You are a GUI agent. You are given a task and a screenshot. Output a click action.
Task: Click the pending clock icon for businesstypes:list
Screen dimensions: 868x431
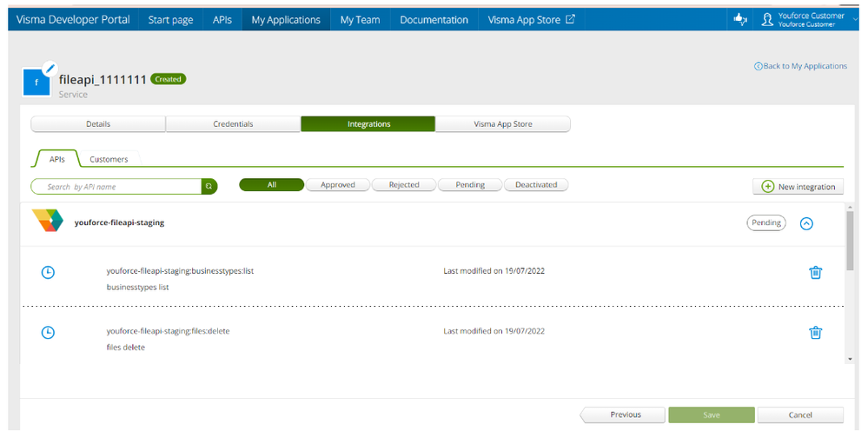[48, 272]
